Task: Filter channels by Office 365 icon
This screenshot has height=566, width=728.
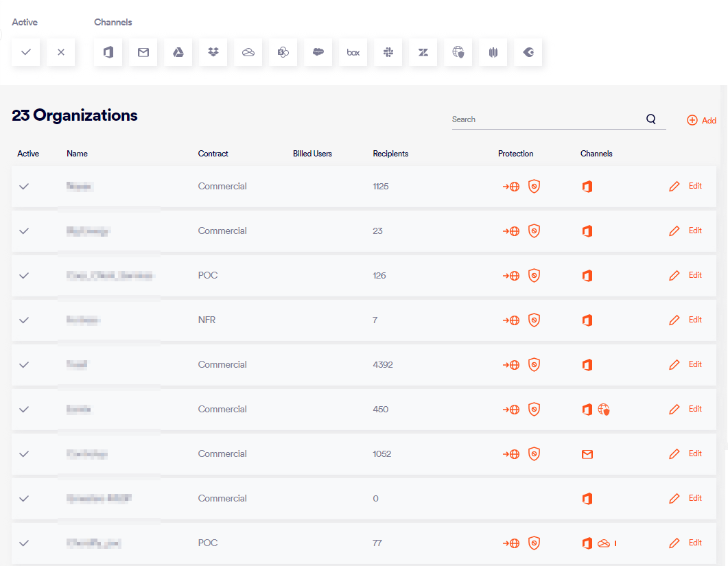Action: coord(108,52)
